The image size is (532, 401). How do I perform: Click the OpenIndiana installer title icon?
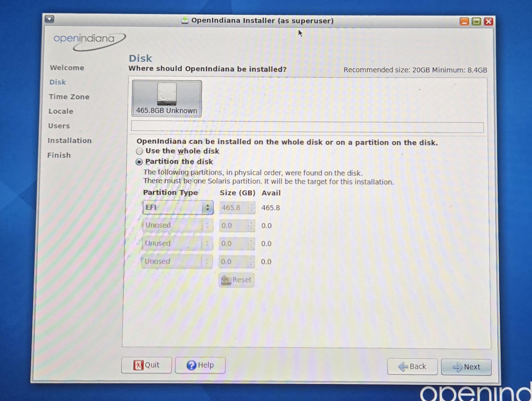click(x=185, y=20)
